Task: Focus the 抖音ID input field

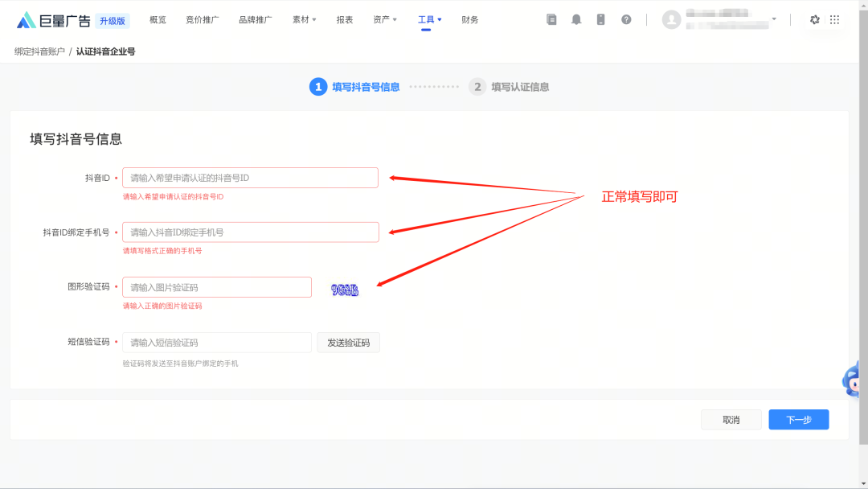Action: (x=250, y=178)
